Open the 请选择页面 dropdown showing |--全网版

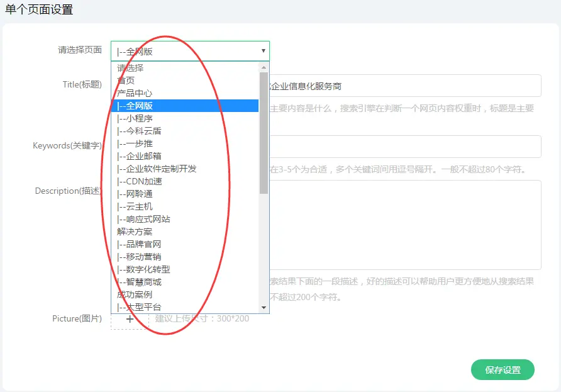190,51
